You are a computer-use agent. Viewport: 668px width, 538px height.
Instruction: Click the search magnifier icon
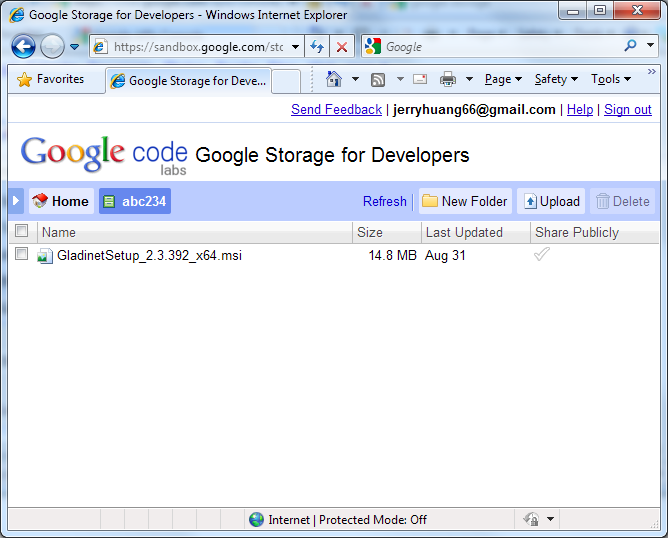630,45
